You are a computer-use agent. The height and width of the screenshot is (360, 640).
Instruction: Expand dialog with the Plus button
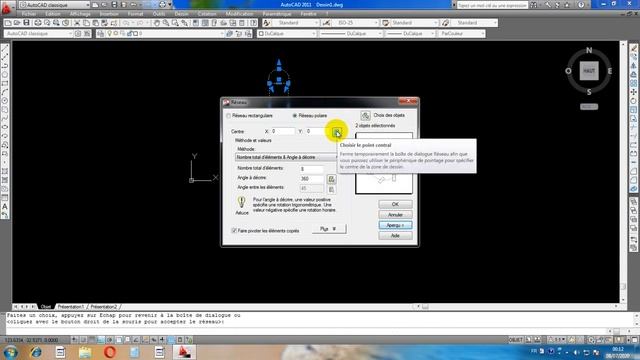click(x=329, y=229)
